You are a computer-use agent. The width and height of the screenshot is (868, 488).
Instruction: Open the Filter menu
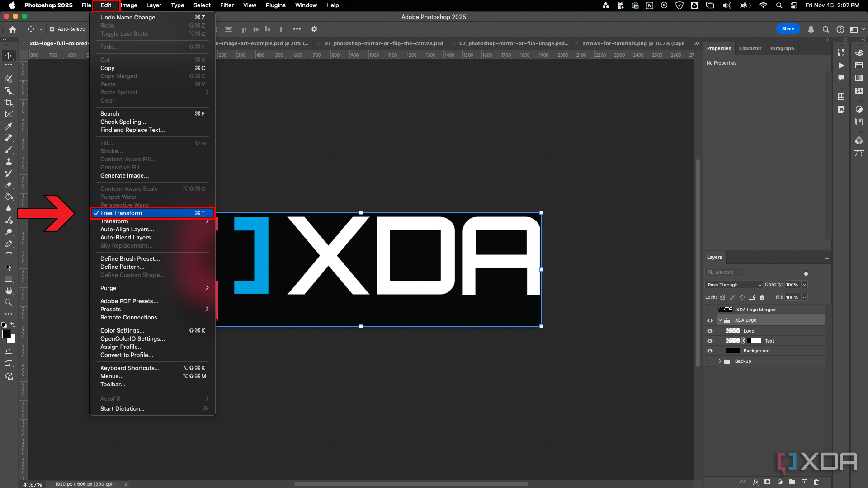(226, 5)
